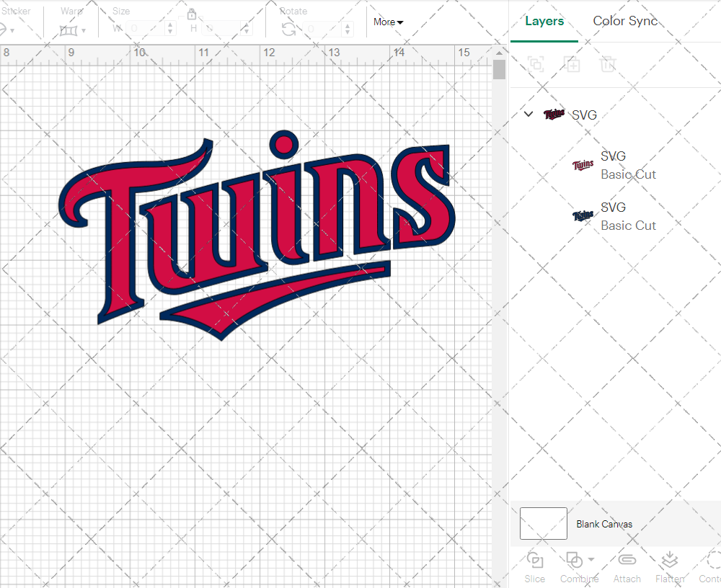The width and height of the screenshot is (721, 588).
Task: Open the Combine dropdown arrow
Action: coord(591,559)
